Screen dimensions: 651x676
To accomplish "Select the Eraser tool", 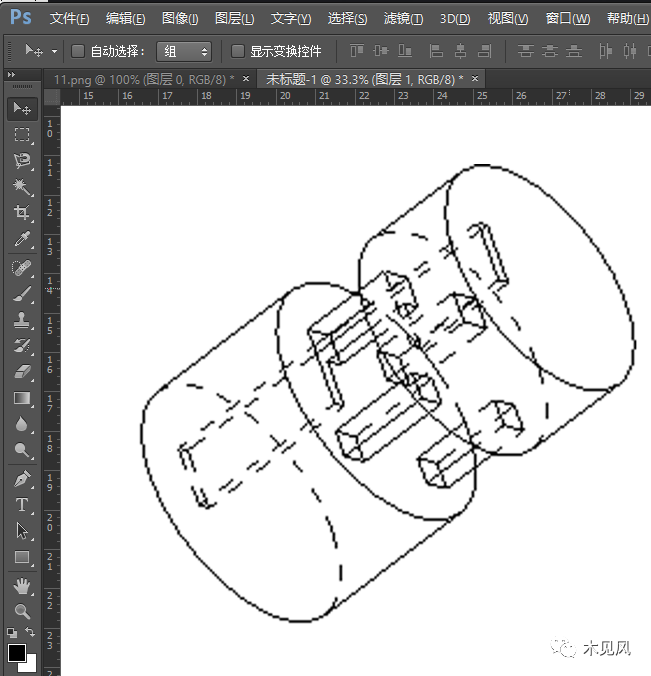I will [22, 372].
